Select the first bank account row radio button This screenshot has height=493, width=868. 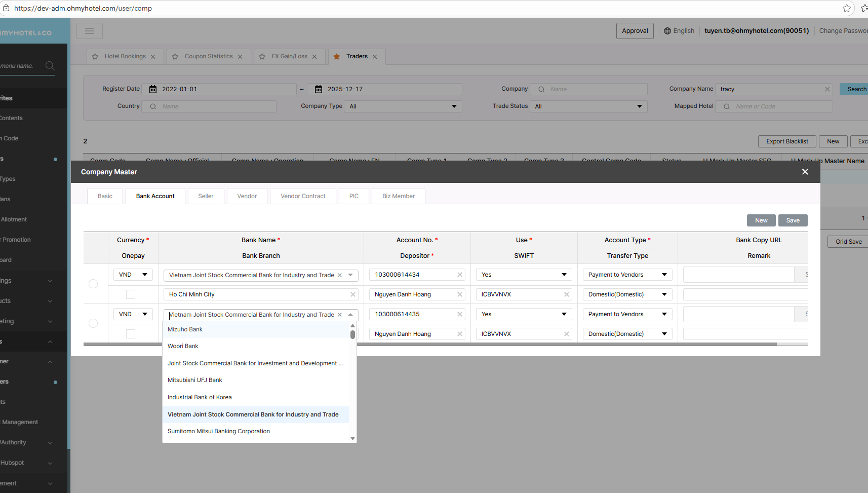(x=93, y=284)
